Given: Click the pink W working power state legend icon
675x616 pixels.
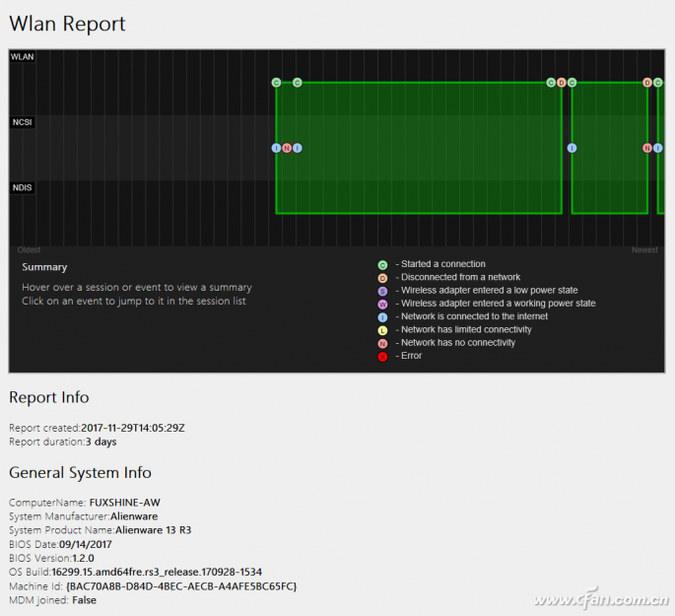Looking at the screenshot, I should (382, 305).
